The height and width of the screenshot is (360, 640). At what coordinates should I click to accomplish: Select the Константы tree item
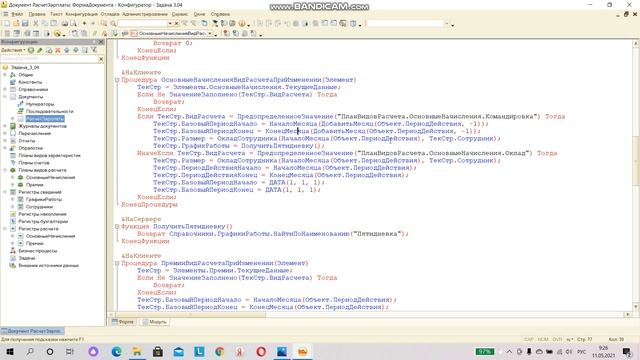click(x=30, y=82)
